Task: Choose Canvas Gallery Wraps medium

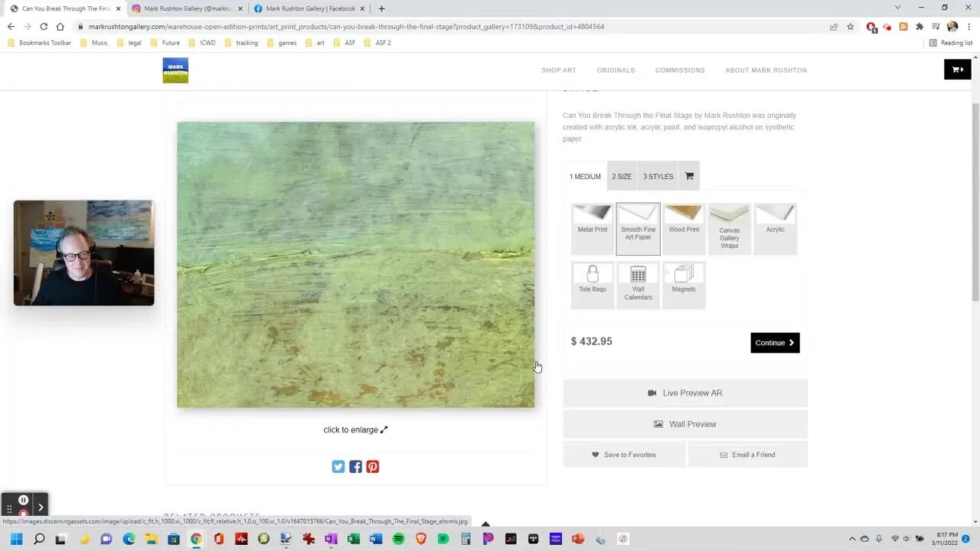Action: 730,229
